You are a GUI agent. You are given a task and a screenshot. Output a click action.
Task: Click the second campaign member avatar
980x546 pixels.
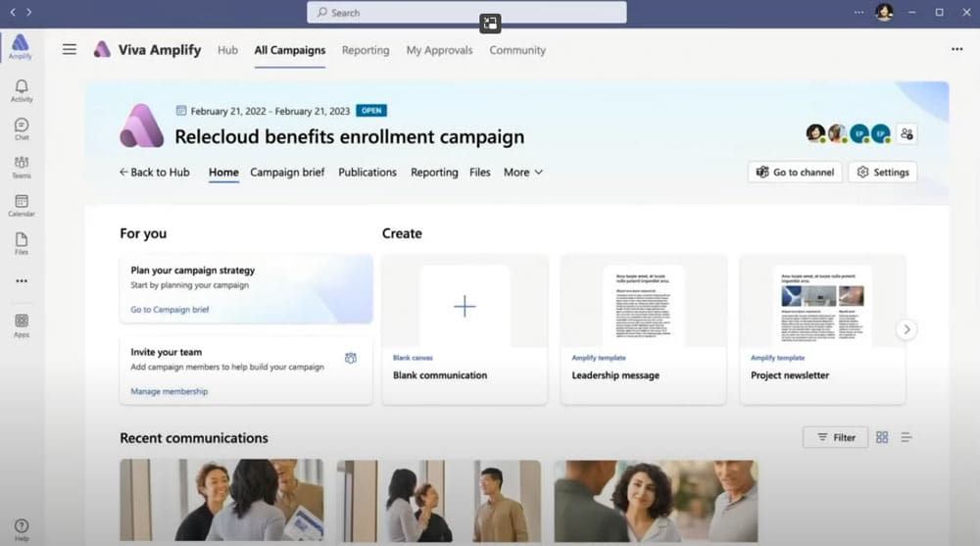838,133
